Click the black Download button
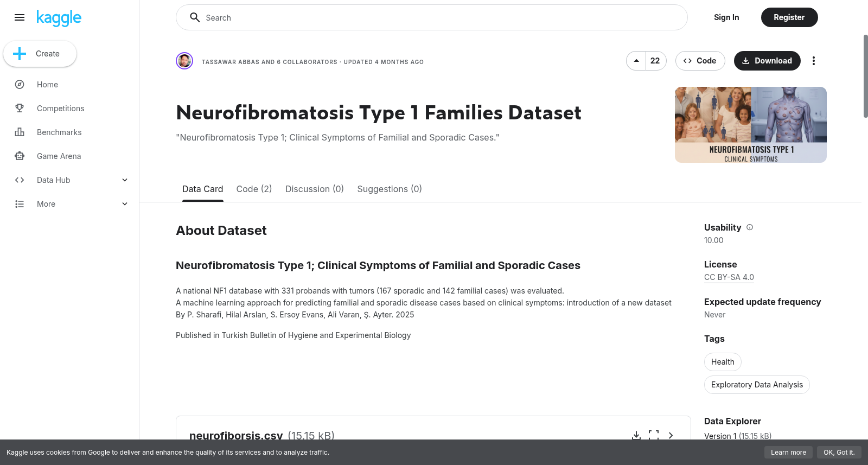 pyautogui.click(x=767, y=61)
